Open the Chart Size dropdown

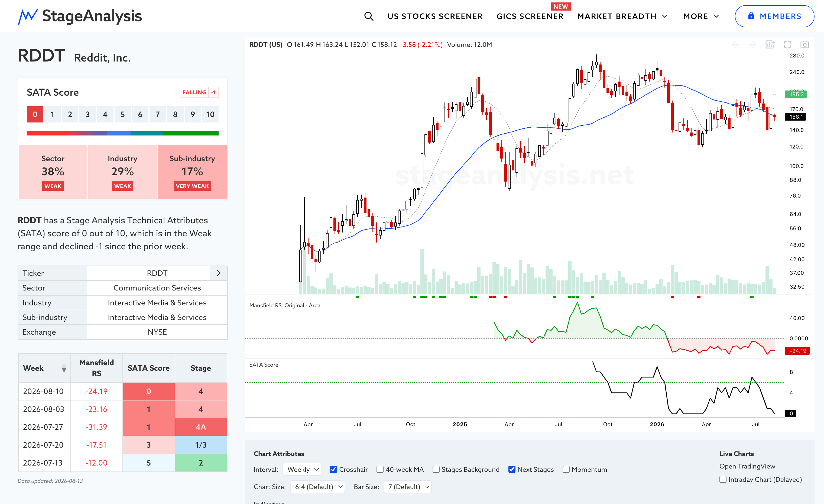point(317,487)
